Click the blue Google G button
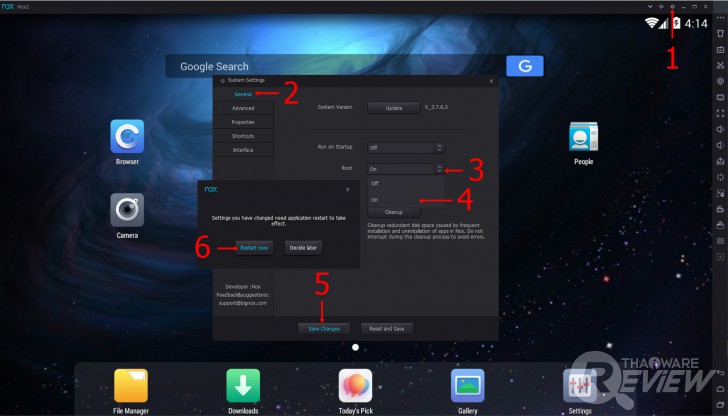Screen dimensions: 728x416 525,66
